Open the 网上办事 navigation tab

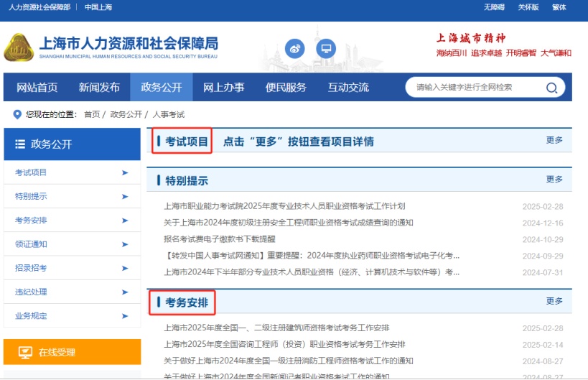point(223,88)
